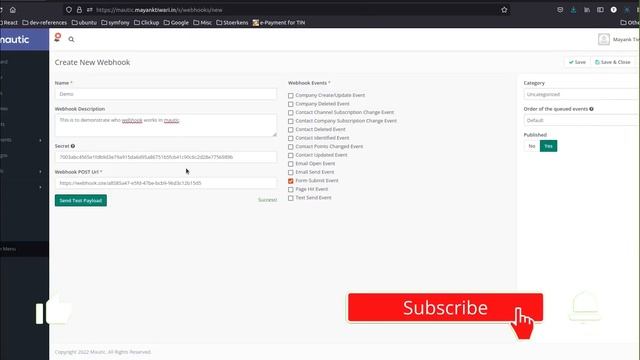Go to browser home page icon
The image size is (640, 360).
[13, 10]
